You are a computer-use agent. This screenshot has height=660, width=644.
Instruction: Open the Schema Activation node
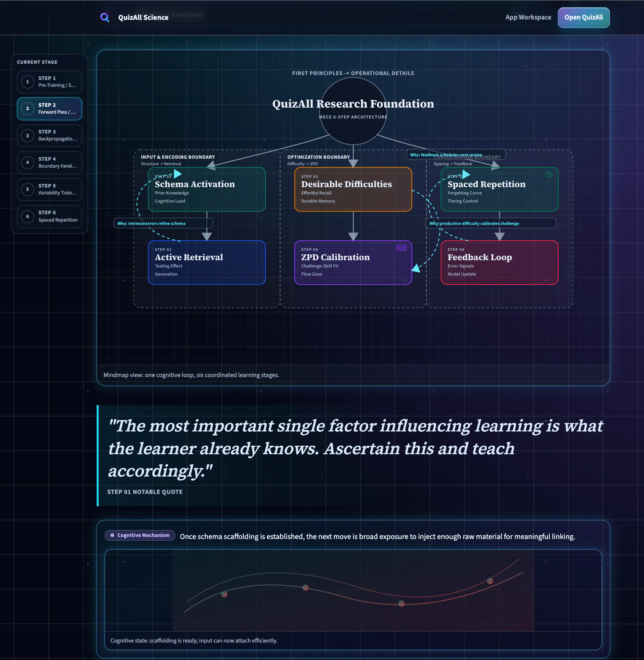(x=207, y=189)
